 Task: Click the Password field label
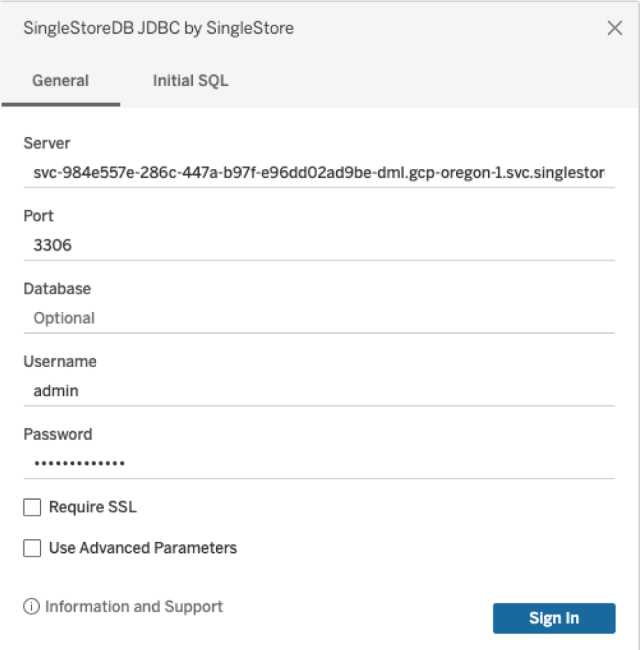coord(58,434)
